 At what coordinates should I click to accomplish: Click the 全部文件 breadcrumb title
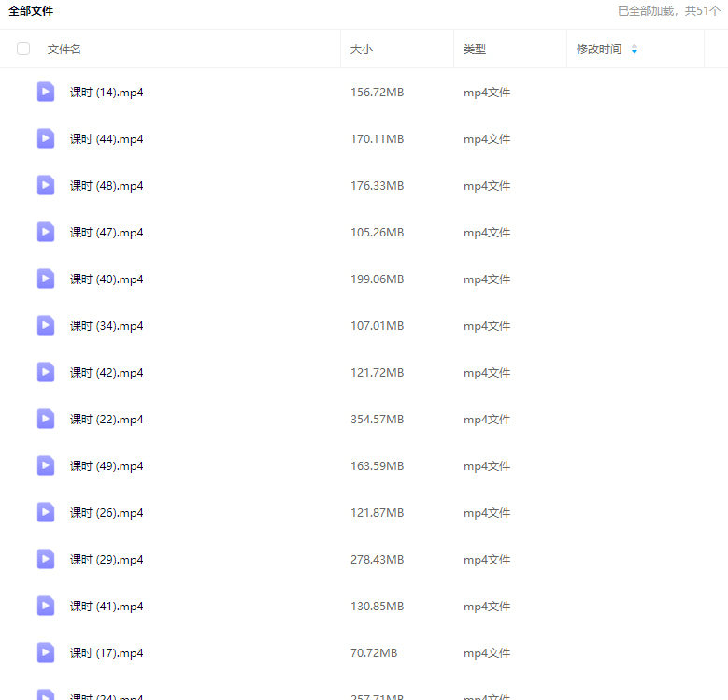[x=31, y=11]
